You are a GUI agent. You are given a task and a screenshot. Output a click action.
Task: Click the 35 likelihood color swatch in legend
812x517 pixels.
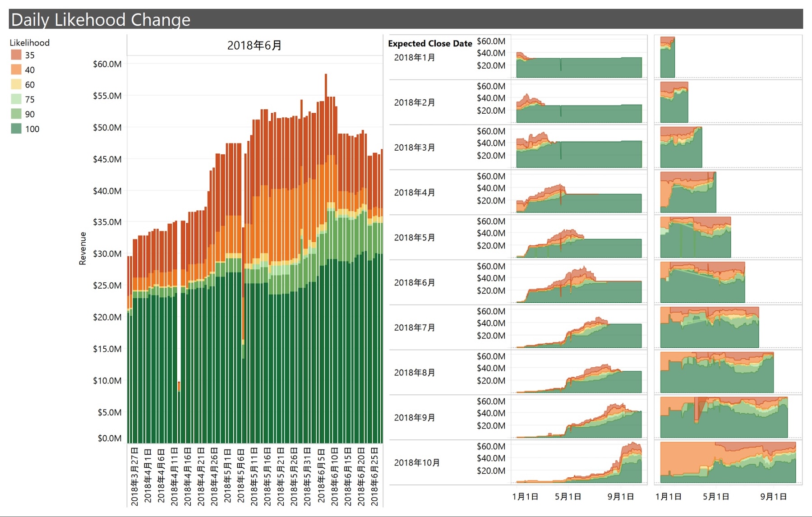click(x=16, y=55)
